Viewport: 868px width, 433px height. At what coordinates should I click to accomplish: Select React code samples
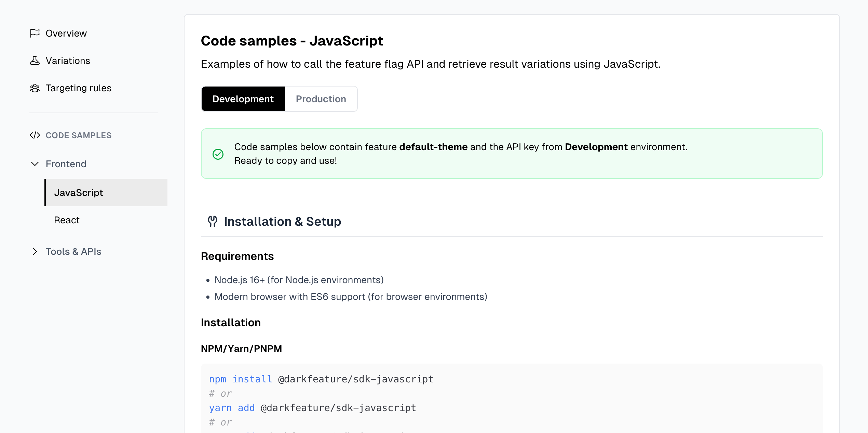[x=67, y=220]
